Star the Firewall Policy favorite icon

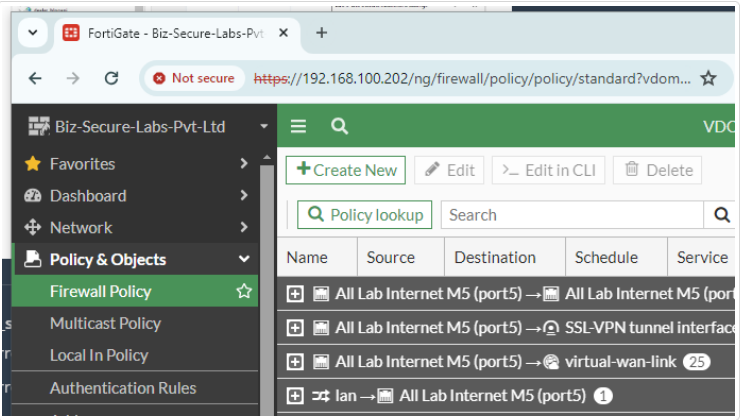coord(243,292)
